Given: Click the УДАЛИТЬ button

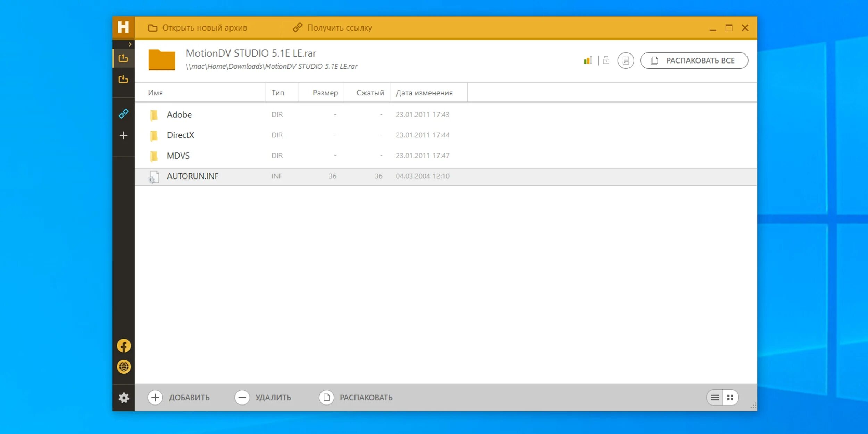Looking at the screenshot, I should [263, 398].
